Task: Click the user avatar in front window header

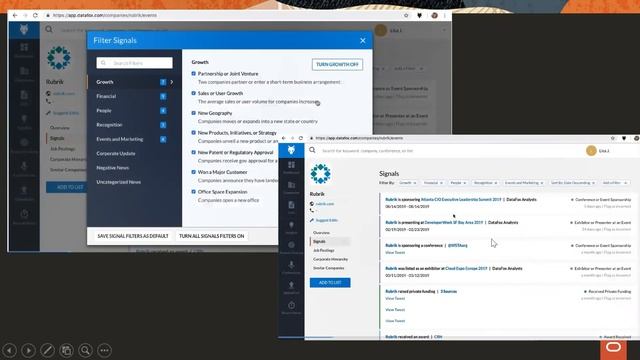Action: tap(591, 151)
